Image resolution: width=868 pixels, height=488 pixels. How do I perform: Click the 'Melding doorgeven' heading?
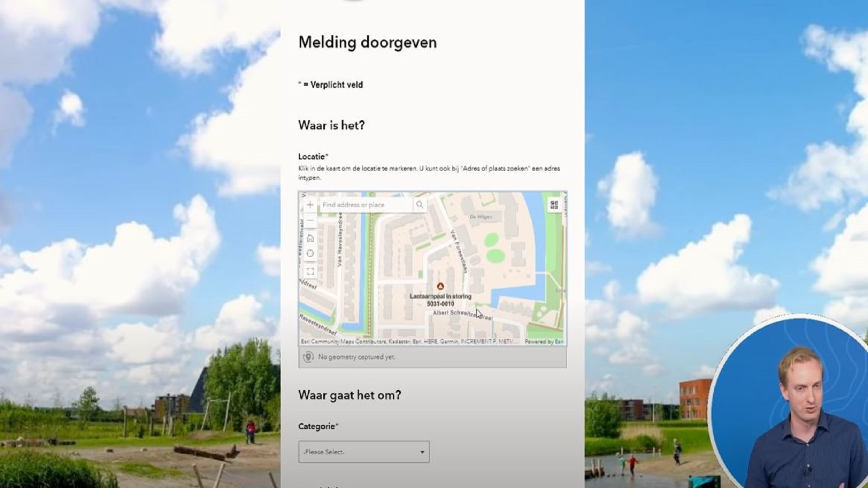pos(367,42)
